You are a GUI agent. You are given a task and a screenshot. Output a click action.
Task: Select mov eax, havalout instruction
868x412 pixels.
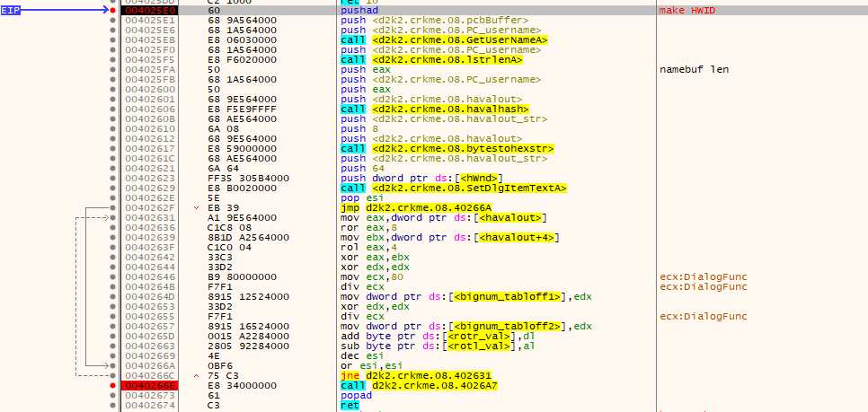(445, 218)
